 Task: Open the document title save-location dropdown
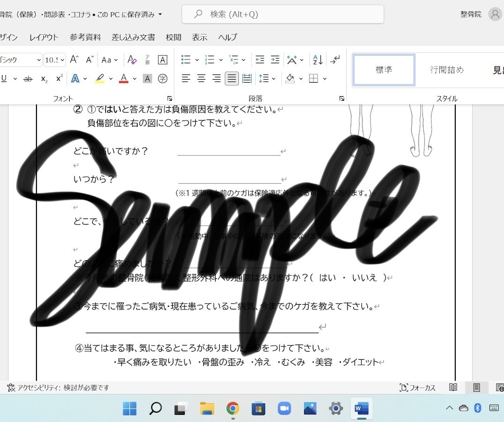coord(160,15)
